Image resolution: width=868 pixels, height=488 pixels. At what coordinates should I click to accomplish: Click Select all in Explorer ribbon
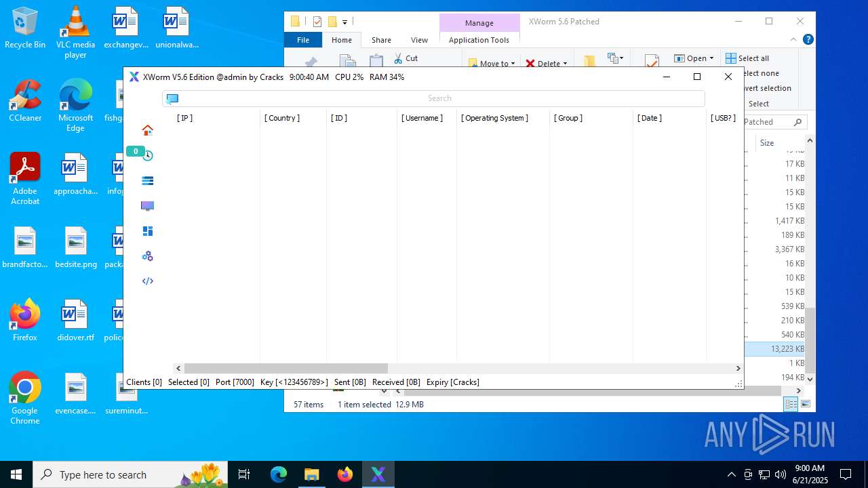[747, 58]
